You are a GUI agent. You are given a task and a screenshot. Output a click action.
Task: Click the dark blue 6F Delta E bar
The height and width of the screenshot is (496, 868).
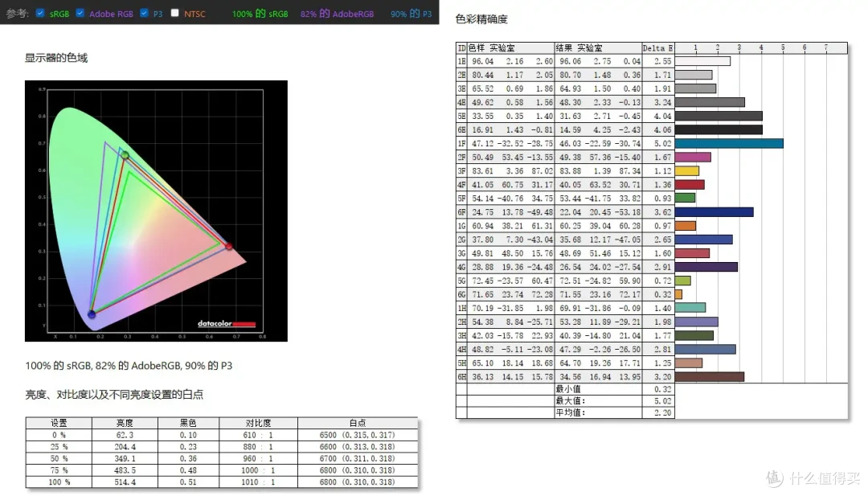tap(714, 212)
